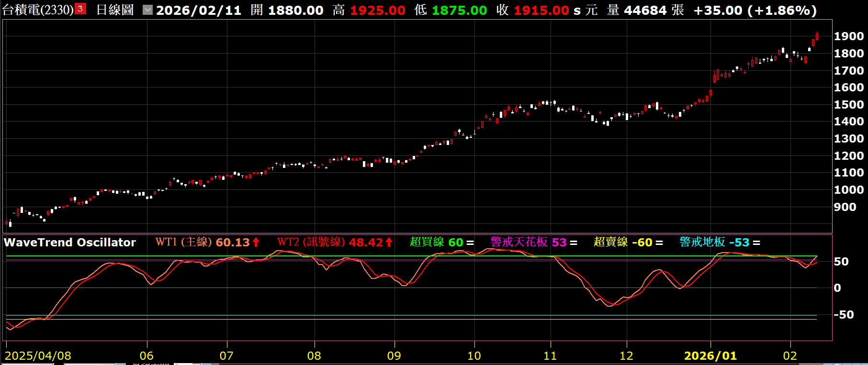Select the 超賣線 -60 legend label
Screen dimensions: 868x365
coord(623,243)
